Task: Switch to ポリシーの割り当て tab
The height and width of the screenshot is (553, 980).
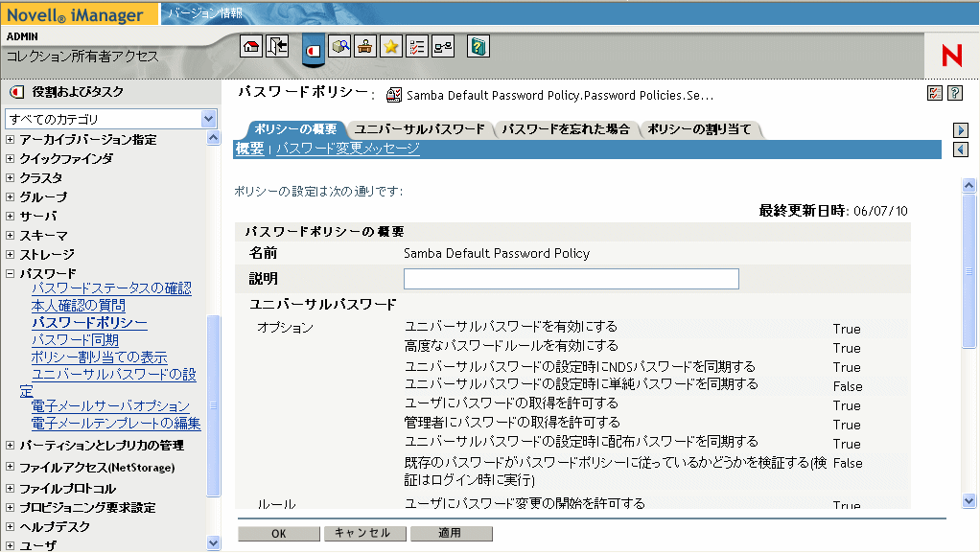Action: (699, 129)
